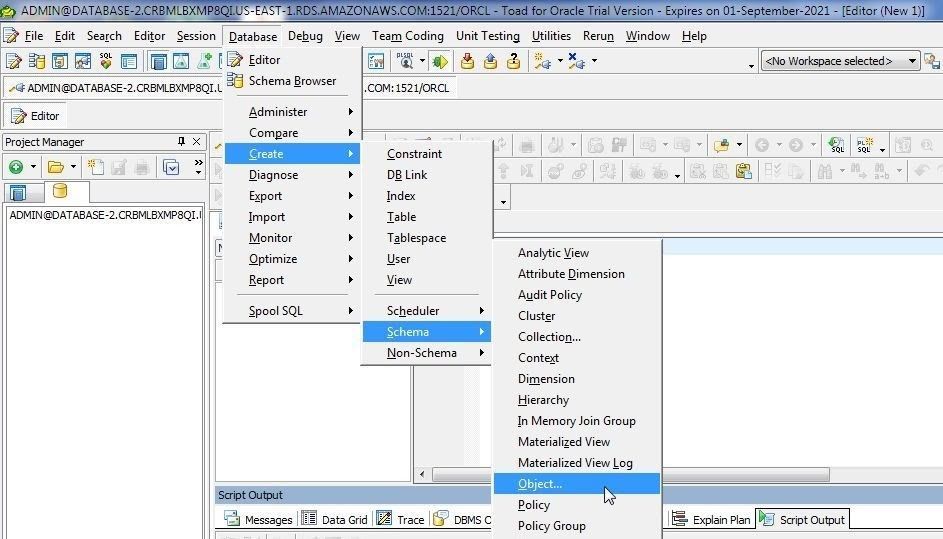The image size is (943, 539).
Task: Open Schema Browser from the main toolbar
Action: 37,62
